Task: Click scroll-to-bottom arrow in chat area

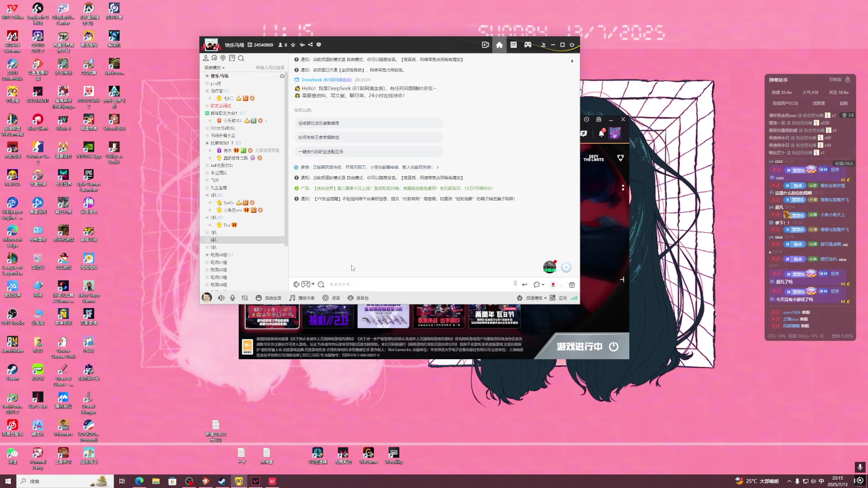Action: [572, 61]
